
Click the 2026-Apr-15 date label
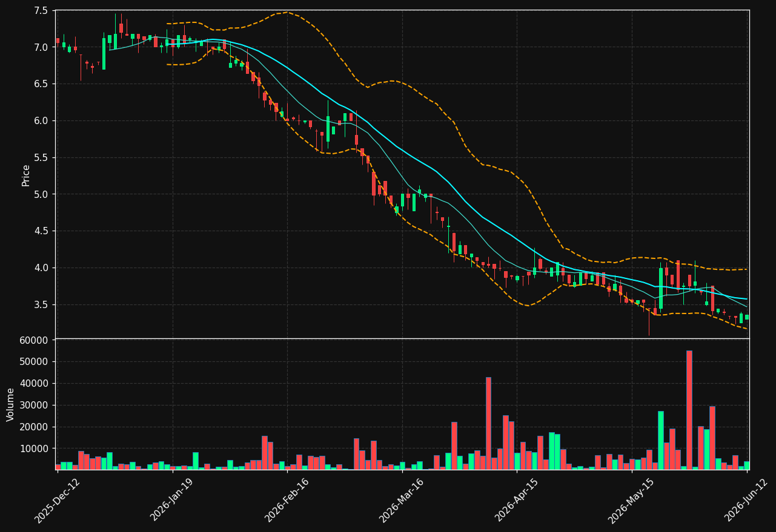tap(517, 501)
